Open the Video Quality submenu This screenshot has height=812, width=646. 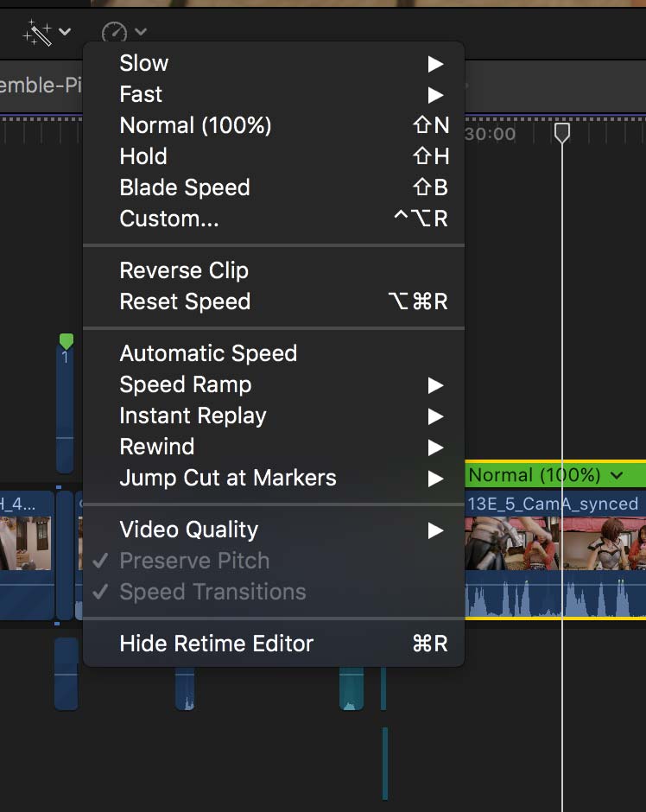tap(273, 530)
